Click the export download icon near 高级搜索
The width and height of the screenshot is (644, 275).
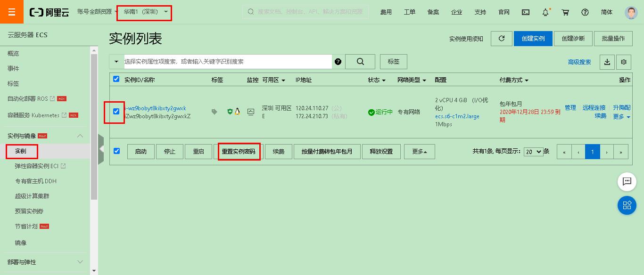coord(607,62)
